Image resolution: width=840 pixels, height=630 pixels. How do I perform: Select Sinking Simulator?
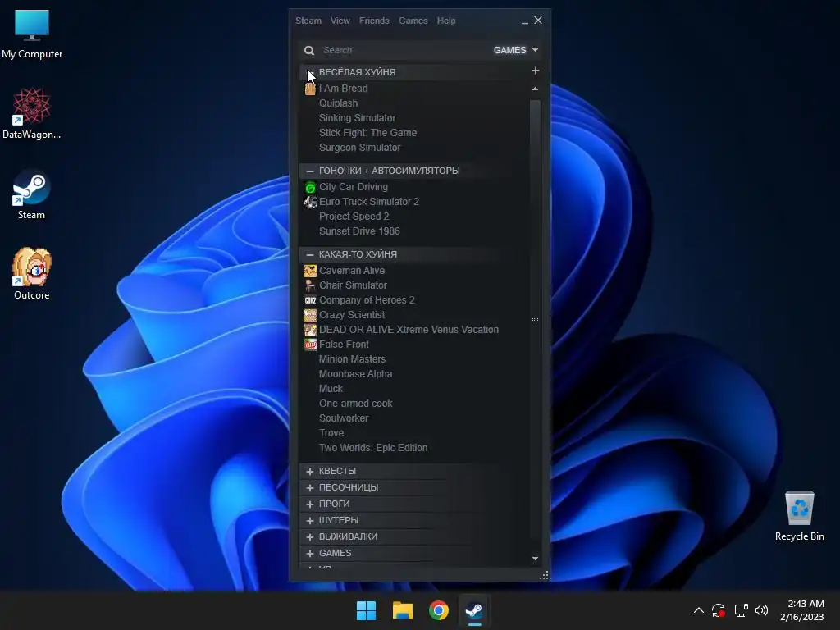tap(358, 118)
